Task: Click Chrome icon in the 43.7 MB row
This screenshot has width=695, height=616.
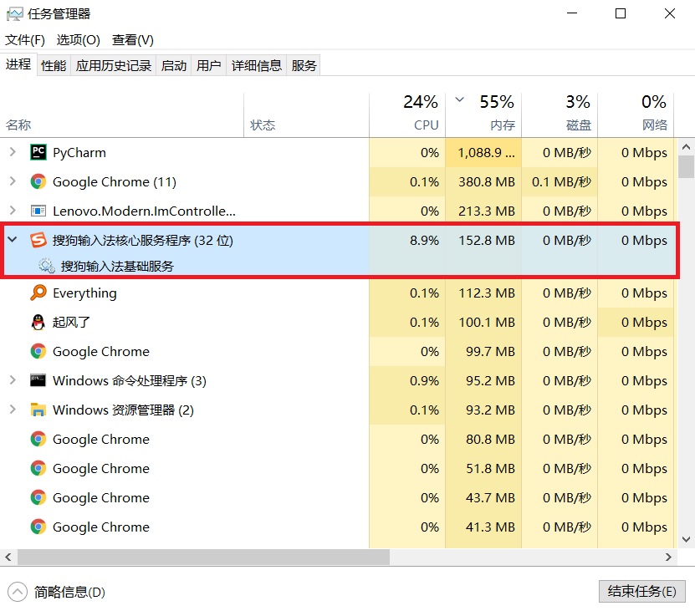Action: coord(38,497)
